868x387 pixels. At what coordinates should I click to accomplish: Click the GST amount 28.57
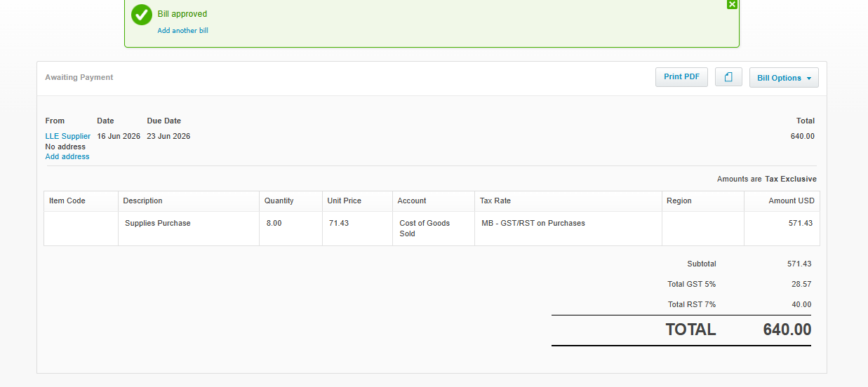point(801,284)
